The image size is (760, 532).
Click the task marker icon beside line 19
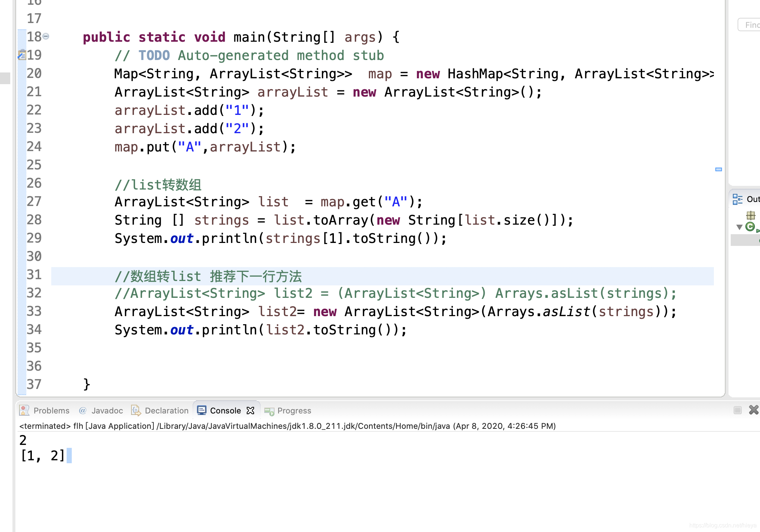[21, 55]
